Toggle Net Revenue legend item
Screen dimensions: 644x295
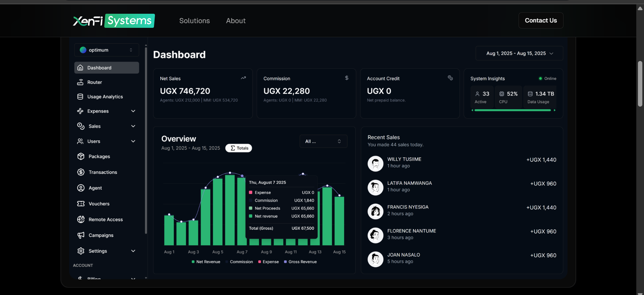pyautogui.click(x=206, y=262)
